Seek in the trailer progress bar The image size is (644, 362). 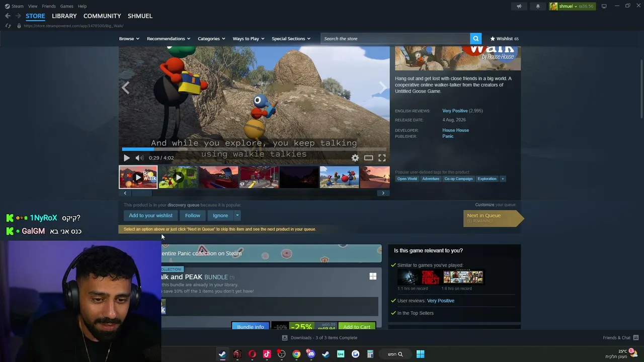pos(254,149)
